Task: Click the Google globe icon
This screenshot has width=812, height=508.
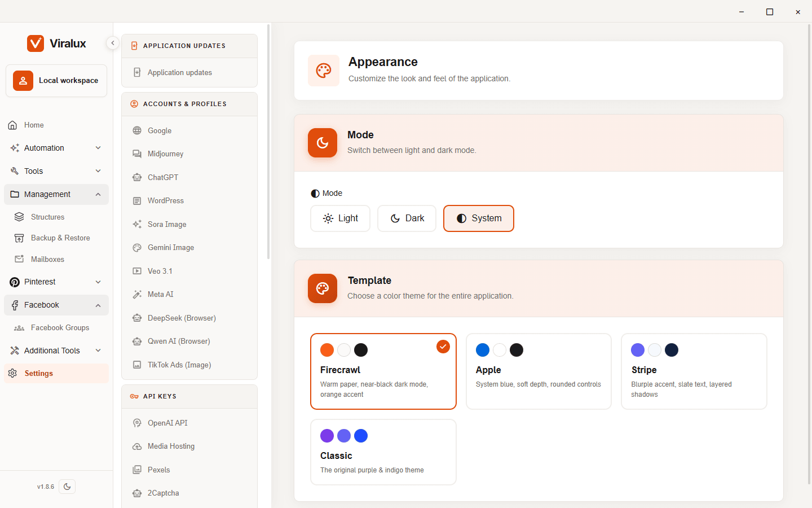Action: 137,130
